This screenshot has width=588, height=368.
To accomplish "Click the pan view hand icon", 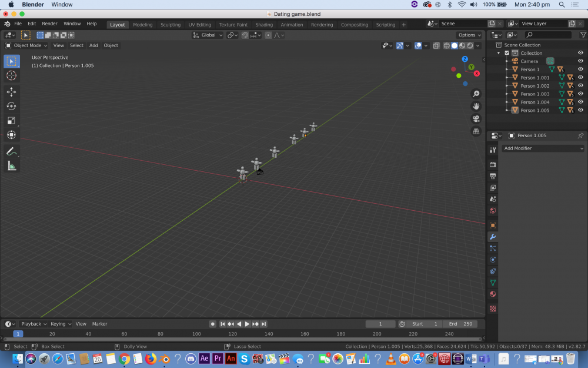I will 476,106.
